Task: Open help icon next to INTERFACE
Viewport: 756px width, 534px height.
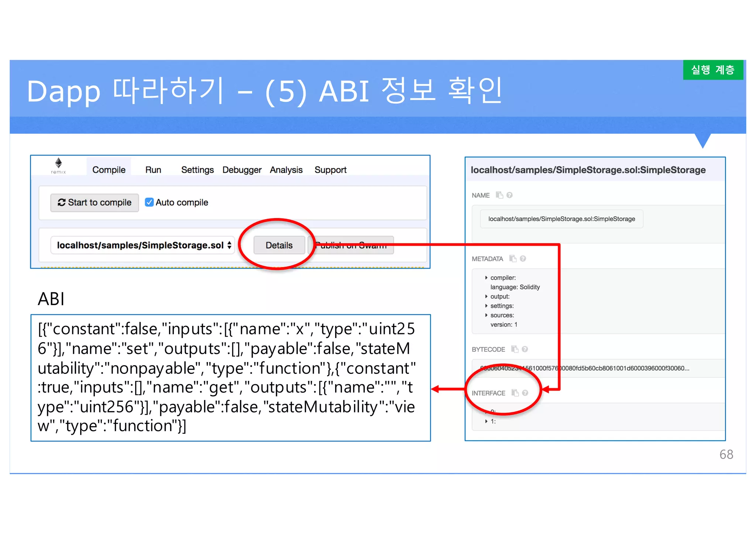Action: tap(525, 393)
